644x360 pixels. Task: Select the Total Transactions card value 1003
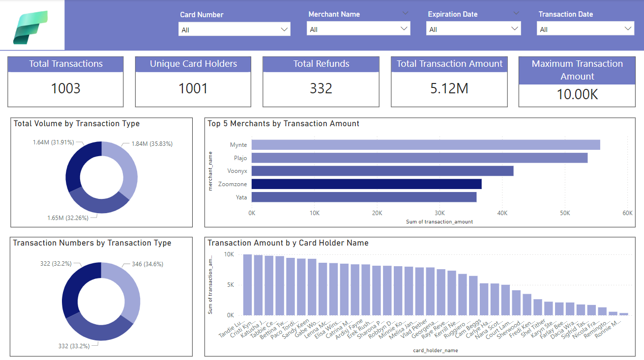(65, 88)
